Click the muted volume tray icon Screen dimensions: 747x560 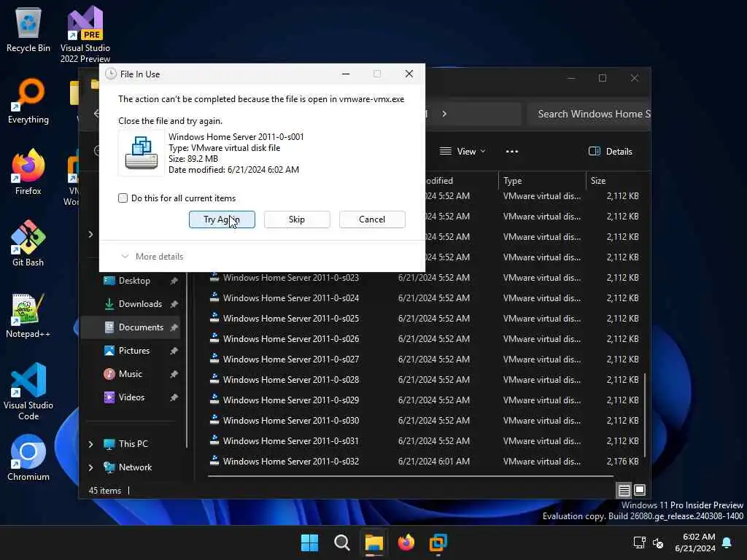click(659, 542)
